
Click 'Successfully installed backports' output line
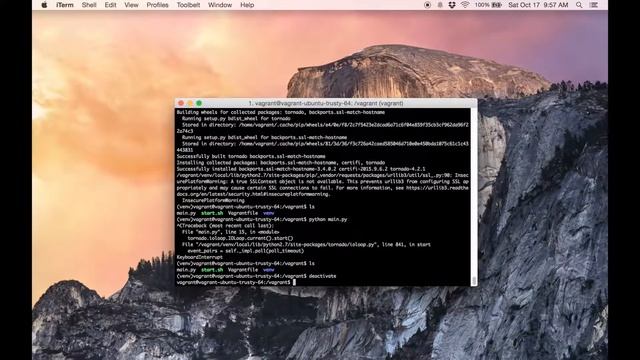301,169
